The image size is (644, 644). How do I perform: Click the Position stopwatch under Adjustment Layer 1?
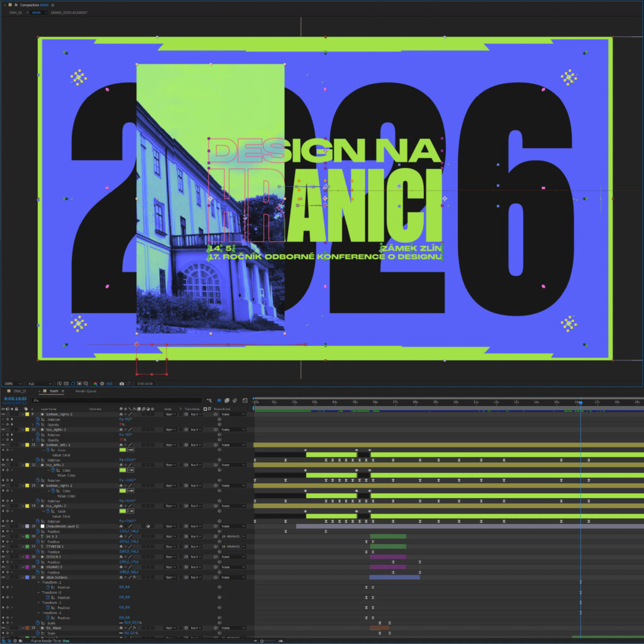coord(37,531)
